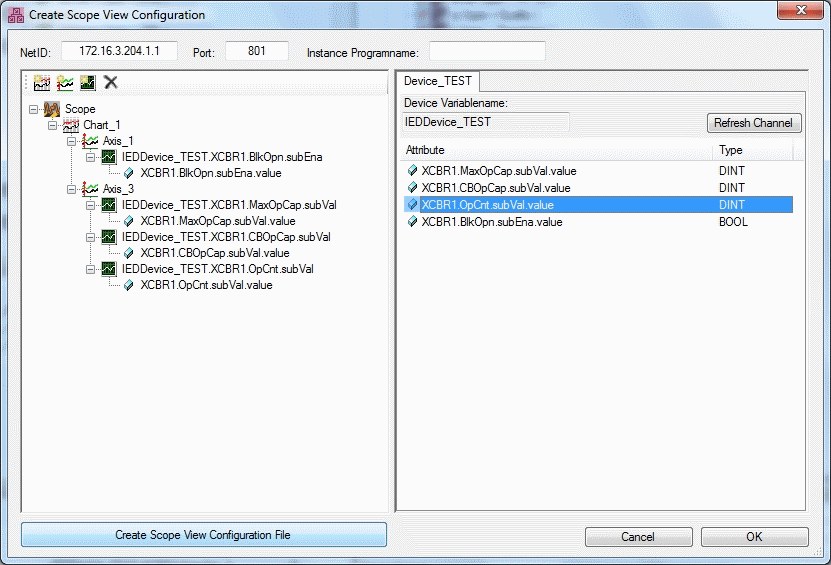
Task: Select the Scope tree label
Action: (80, 109)
